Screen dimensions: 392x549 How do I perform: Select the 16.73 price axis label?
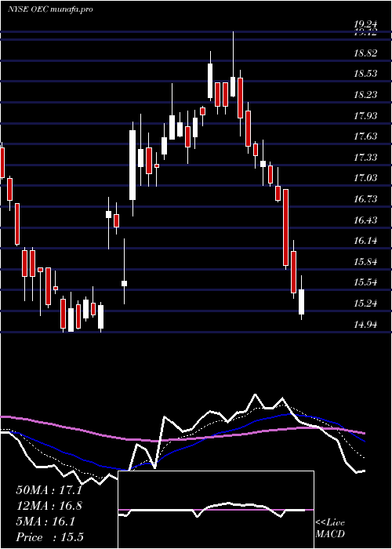pyautogui.click(x=365, y=199)
